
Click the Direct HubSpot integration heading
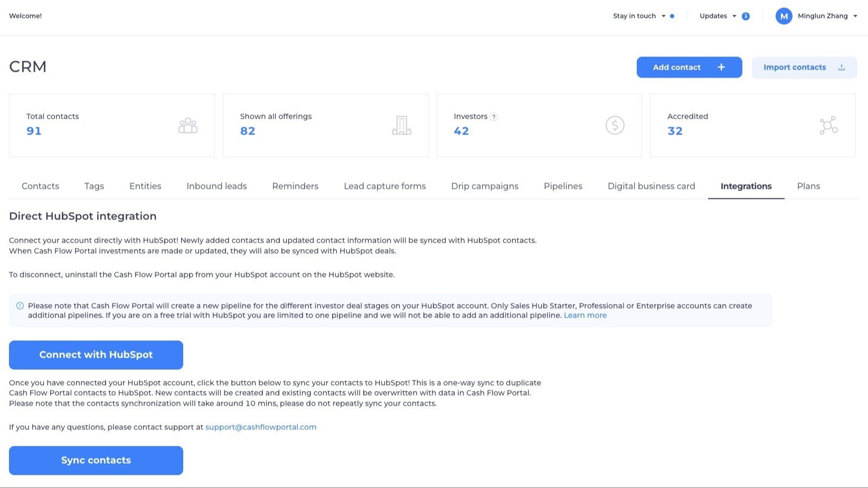tap(83, 216)
